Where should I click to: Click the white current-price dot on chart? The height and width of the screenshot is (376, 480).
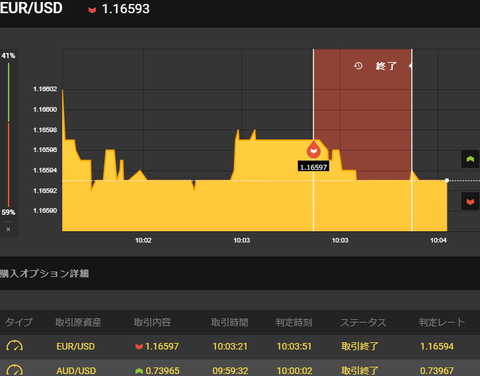[x=447, y=180]
